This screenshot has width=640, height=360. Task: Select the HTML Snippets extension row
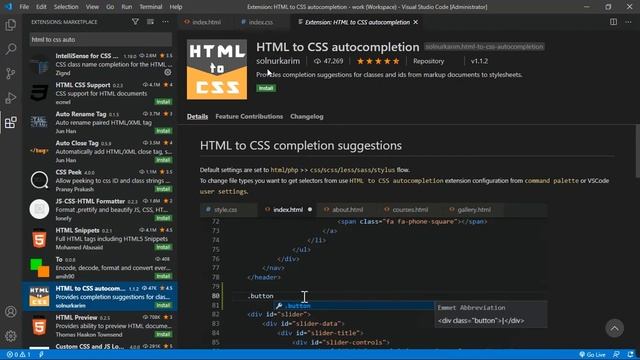coord(100,239)
